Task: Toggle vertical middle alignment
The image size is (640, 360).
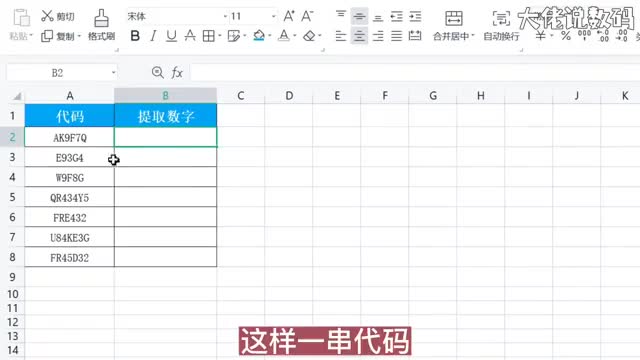Action: tap(359, 16)
